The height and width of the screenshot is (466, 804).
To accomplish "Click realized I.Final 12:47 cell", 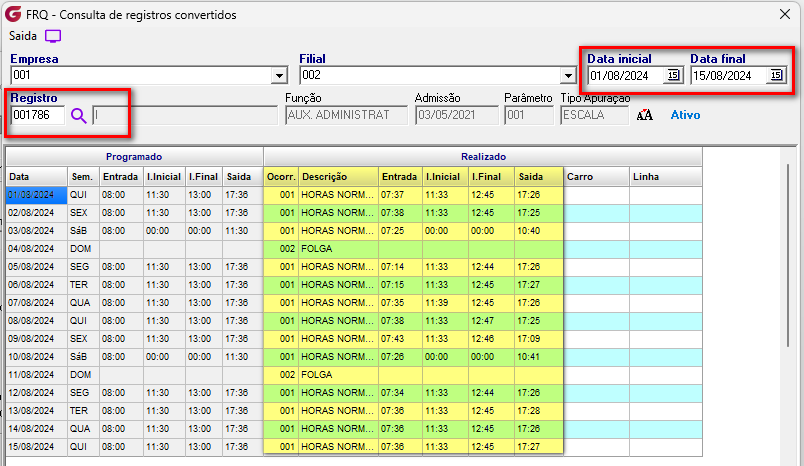I will [x=491, y=320].
